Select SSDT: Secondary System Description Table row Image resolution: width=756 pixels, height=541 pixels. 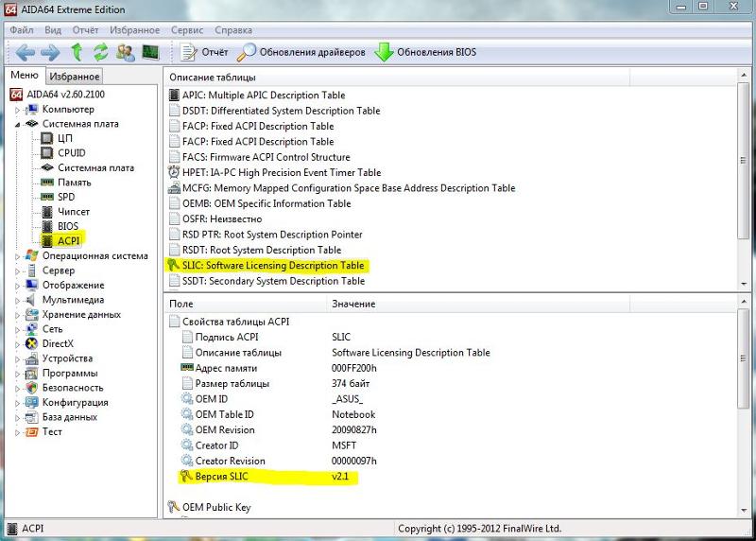coord(273,281)
